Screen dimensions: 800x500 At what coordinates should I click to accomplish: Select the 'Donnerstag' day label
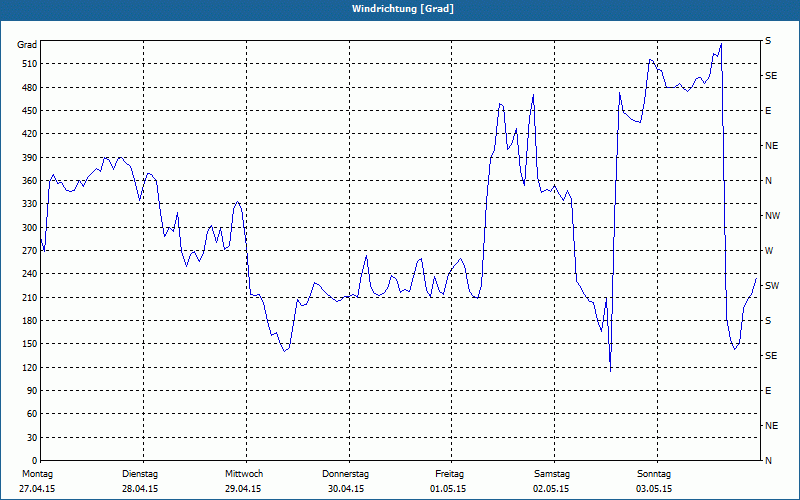pos(345,474)
